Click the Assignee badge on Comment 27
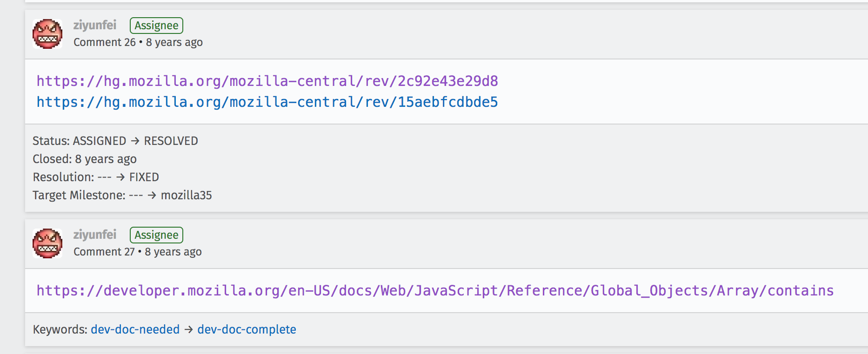The width and height of the screenshot is (868, 354). tap(156, 235)
